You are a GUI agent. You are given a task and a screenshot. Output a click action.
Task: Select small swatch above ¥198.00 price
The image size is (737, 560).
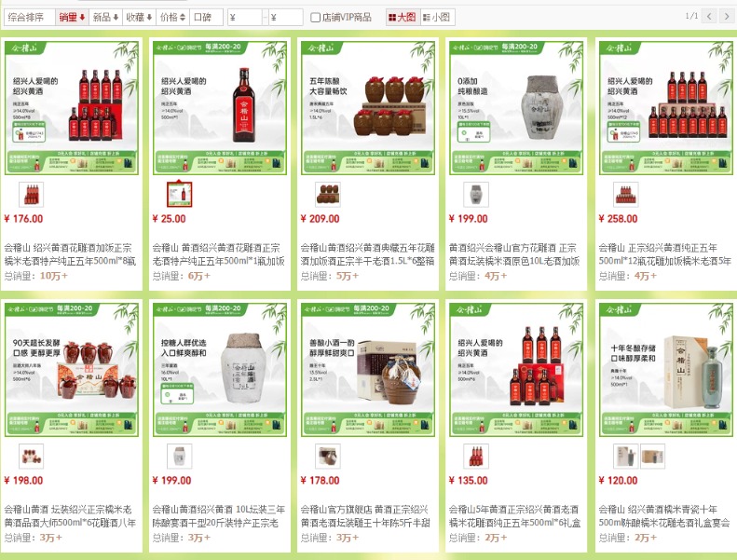[31, 456]
